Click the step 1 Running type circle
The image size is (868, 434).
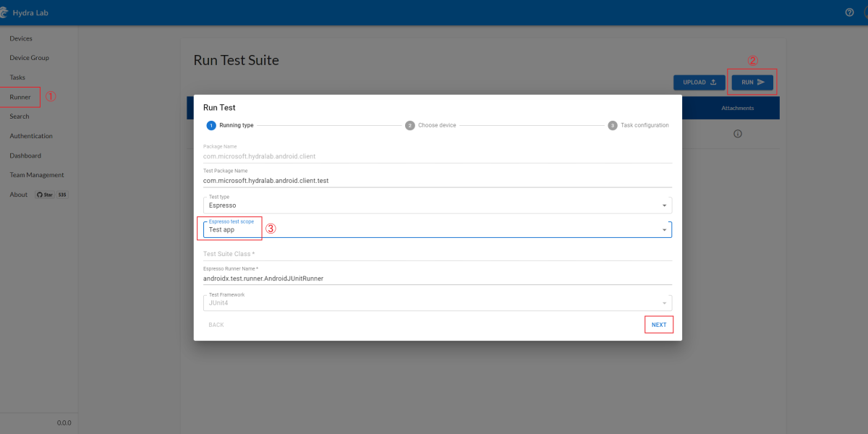coord(211,125)
